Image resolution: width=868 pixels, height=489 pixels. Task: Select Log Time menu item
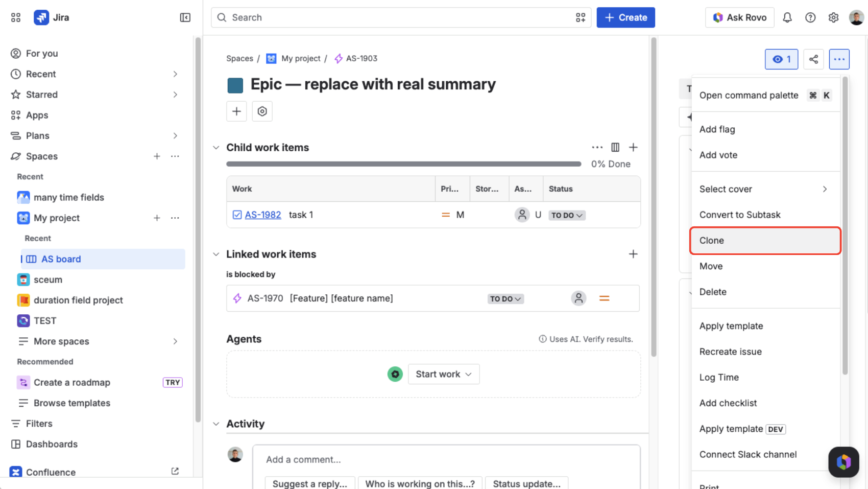tap(765, 377)
